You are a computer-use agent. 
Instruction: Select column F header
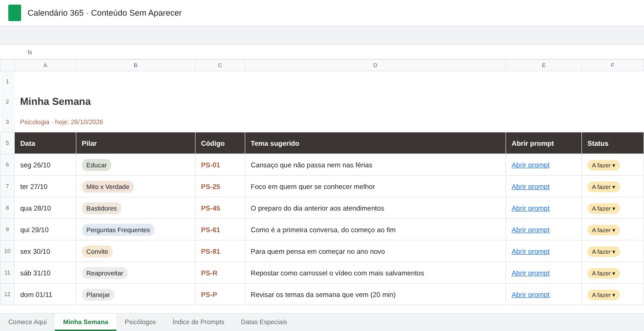(613, 65)
